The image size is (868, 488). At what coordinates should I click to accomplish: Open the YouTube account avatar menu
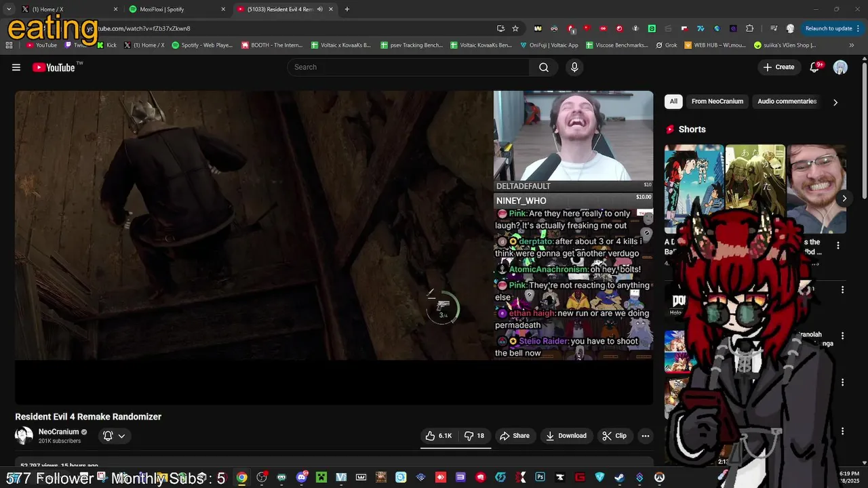(x=840, y=67)
